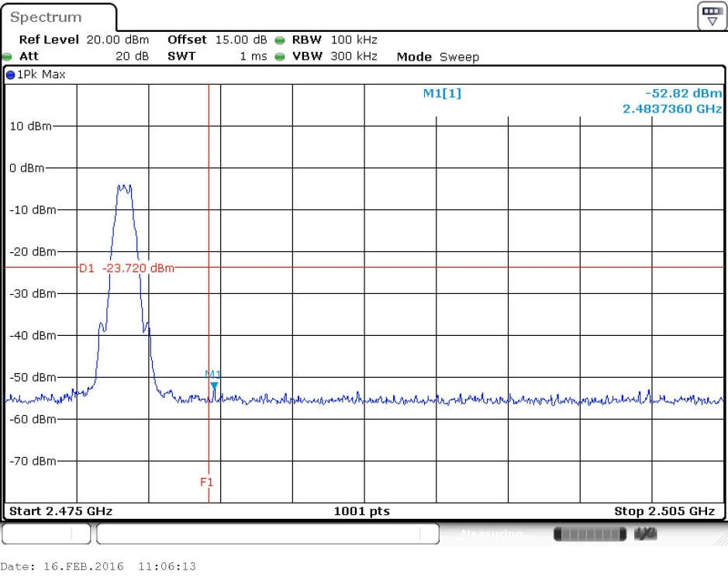
Task: Click the wide status message field at bottom
Action: click(268, 534)
